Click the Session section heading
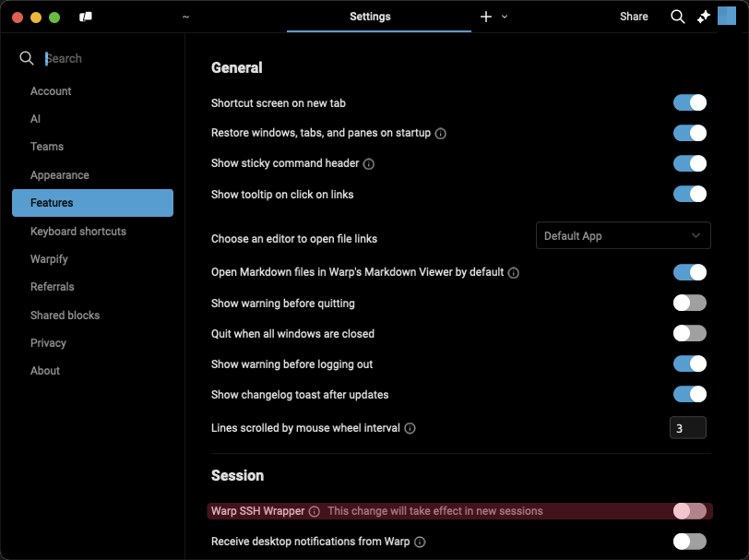The height and width of the screenshot is (560, 749). tap(237, 476)
